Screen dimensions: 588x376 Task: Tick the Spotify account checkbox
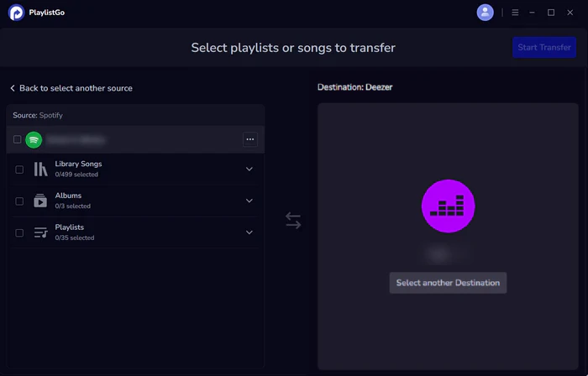(x=18, y=139)
